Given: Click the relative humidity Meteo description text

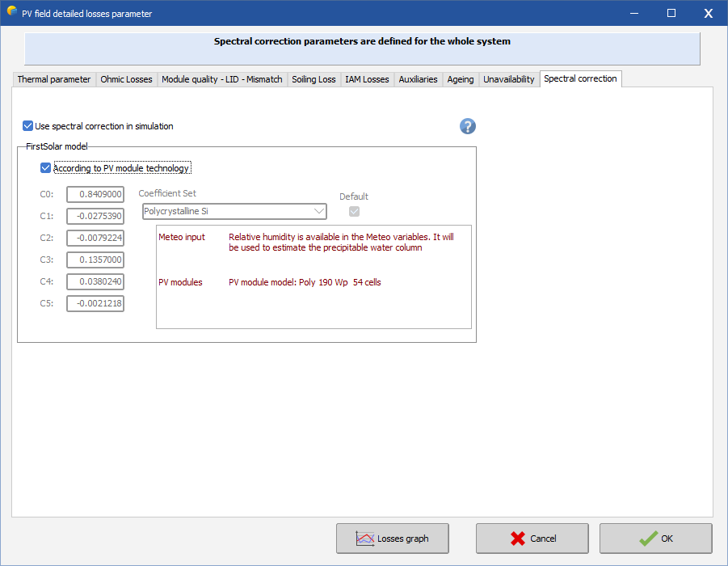Looking at the screenshot, I should [341, 242].
